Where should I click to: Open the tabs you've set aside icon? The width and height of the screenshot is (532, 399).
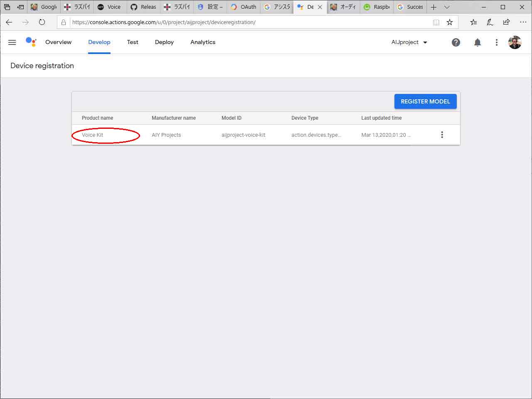point(7,7)
